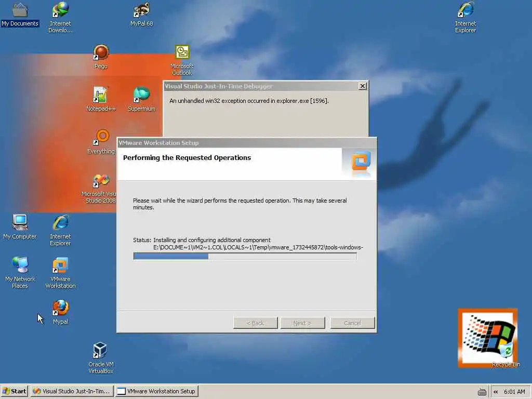
Task: Select the Pego desktop shortcut
Action: (x=101, y=57)
